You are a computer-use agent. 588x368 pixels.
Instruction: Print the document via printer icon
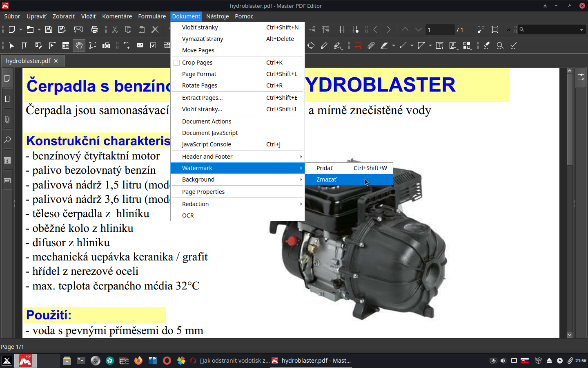(x=95, y=29)
